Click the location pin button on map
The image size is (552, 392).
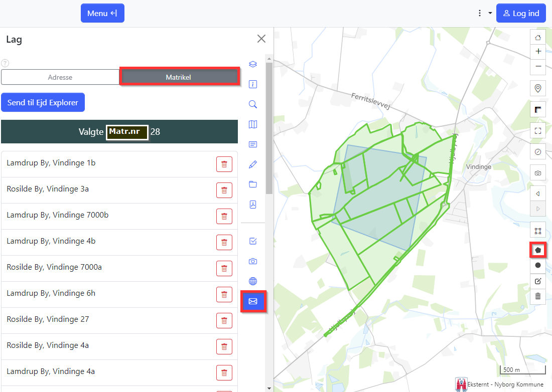tap(538, 89)
